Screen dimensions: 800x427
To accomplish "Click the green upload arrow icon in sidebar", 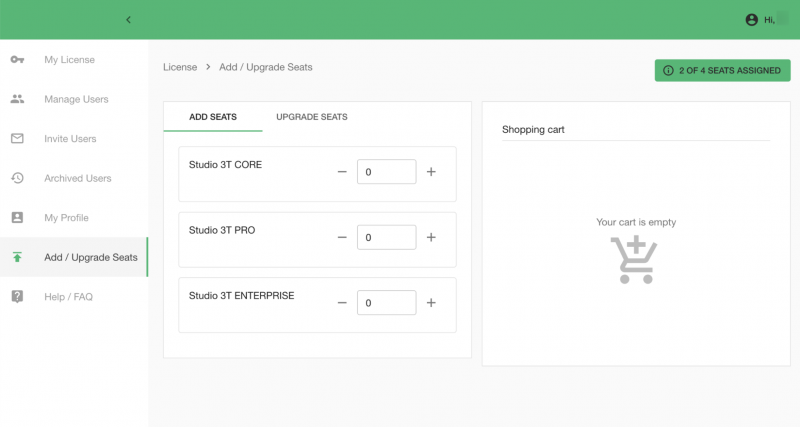I will pyautogui.click(x=17, y=257).
